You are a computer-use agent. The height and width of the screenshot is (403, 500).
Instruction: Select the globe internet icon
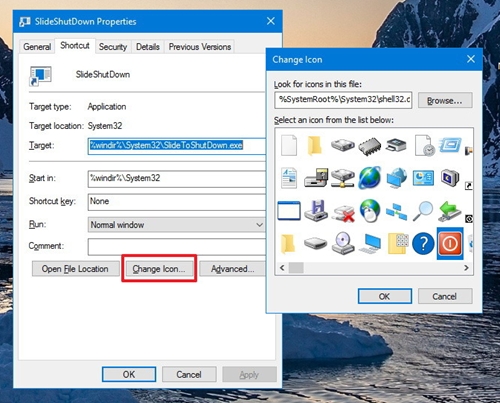tap(370, 177)
